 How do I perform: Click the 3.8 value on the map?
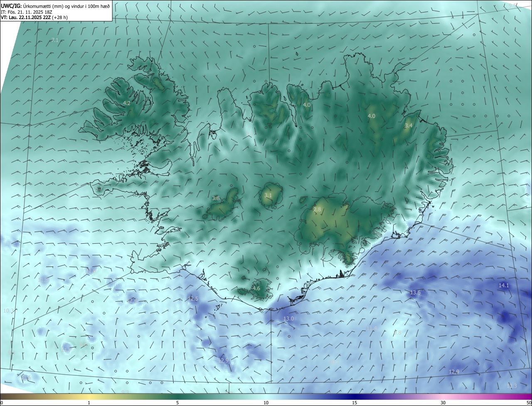tap(216, 198)
